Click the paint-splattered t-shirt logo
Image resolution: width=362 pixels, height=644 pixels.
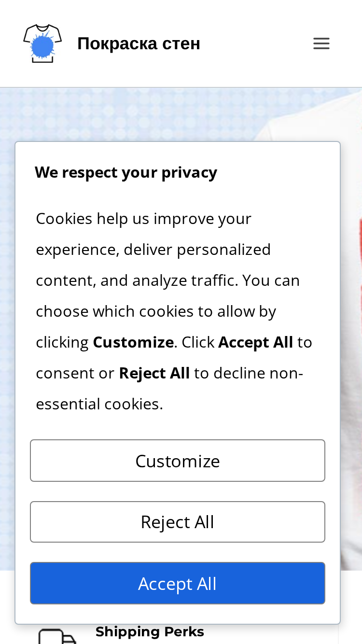pyautogui.click(x=42, y=43)
